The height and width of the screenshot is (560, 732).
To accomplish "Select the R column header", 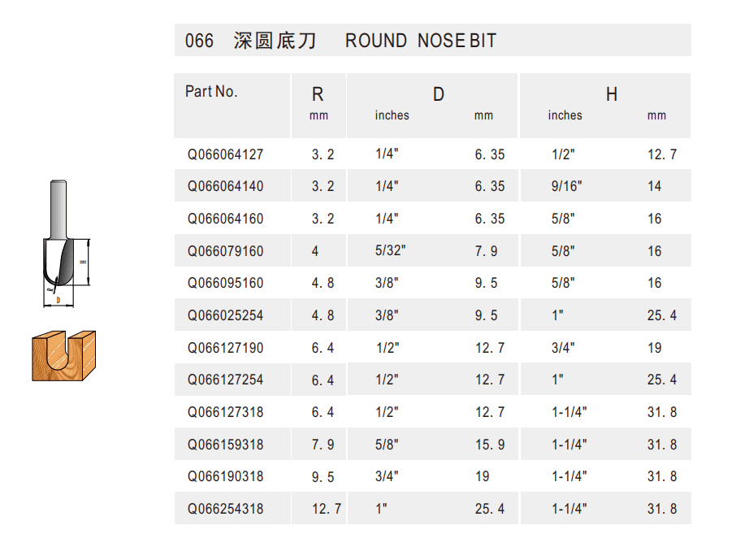I will [x=318, y=95].
